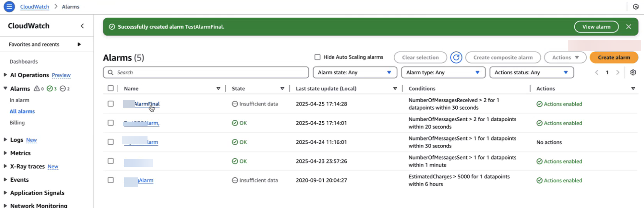
Task: Click the success checkmark icon in banner
Action: (x=112, y=27)
